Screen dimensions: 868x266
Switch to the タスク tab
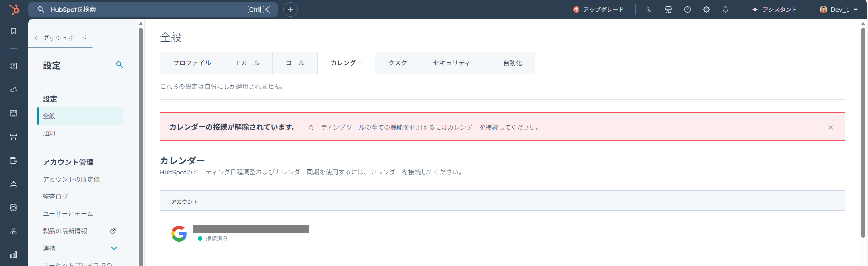coord(397,63)
